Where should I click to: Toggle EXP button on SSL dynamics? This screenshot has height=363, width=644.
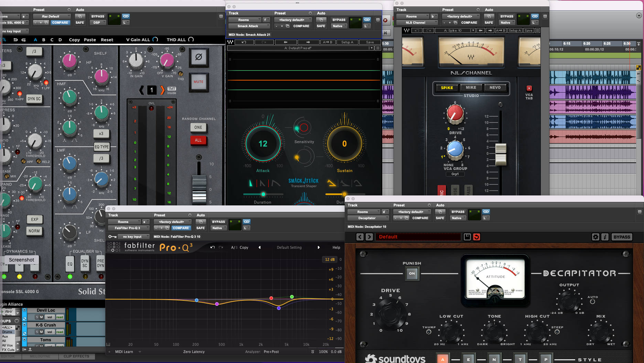click(x=35, y=220)
